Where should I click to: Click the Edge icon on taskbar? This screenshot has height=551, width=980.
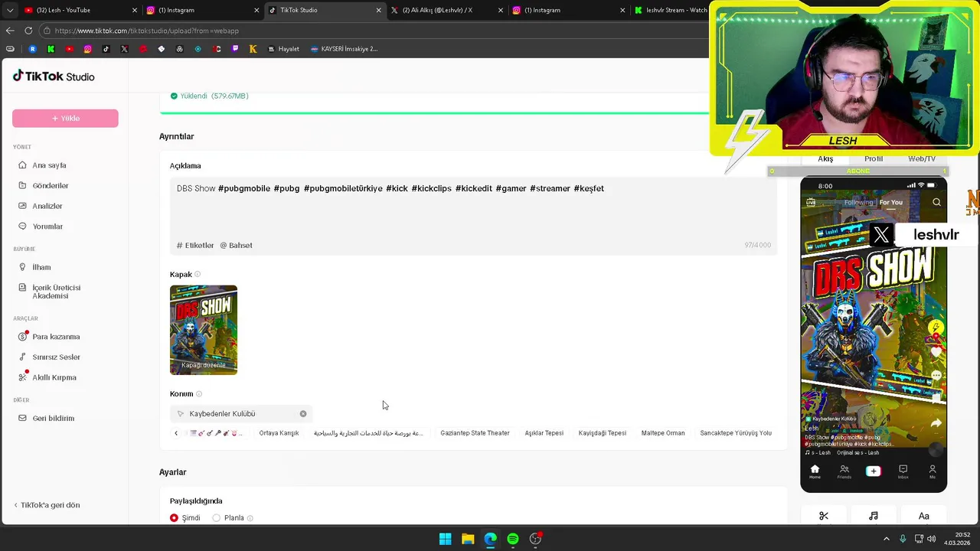490,539
